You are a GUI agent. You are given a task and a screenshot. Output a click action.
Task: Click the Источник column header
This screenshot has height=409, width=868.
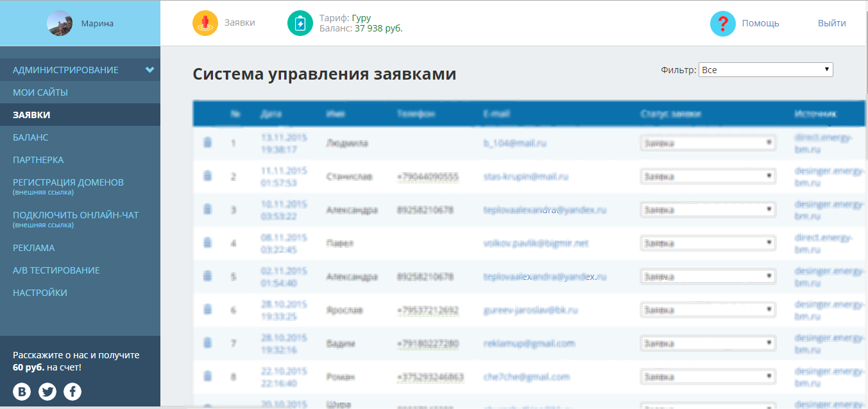pos(815,114)
